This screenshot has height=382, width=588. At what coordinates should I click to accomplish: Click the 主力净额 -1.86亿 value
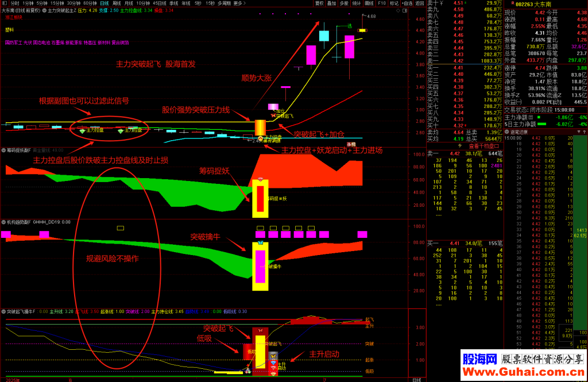(564, 117)
